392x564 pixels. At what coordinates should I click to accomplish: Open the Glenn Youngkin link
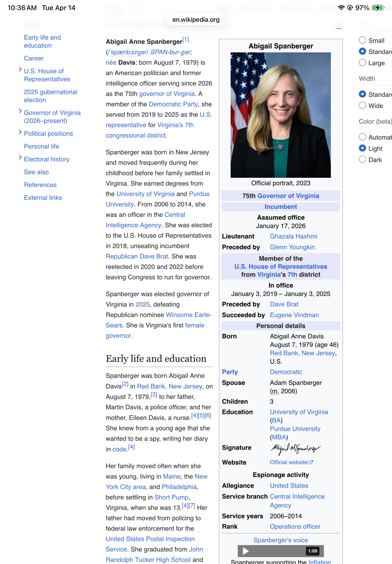pyautogui.click(x=292, y=247)
